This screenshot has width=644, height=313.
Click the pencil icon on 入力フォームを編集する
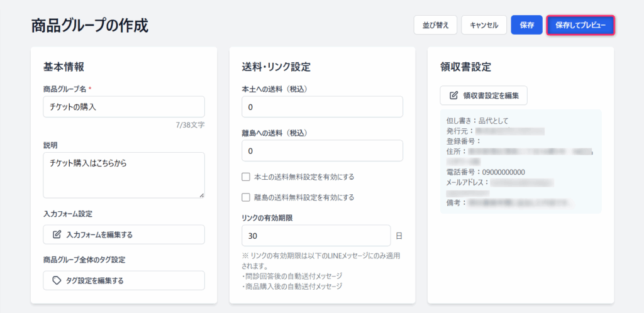57,234
